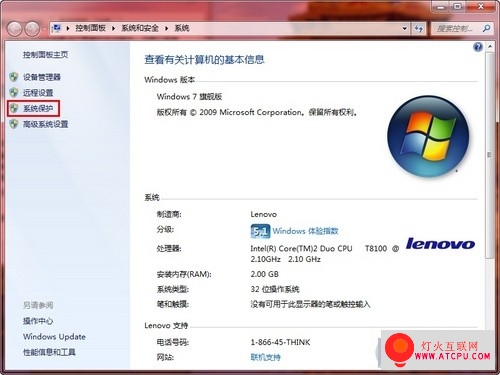Click the Back navigation arrow

click(x=15, y=29)
